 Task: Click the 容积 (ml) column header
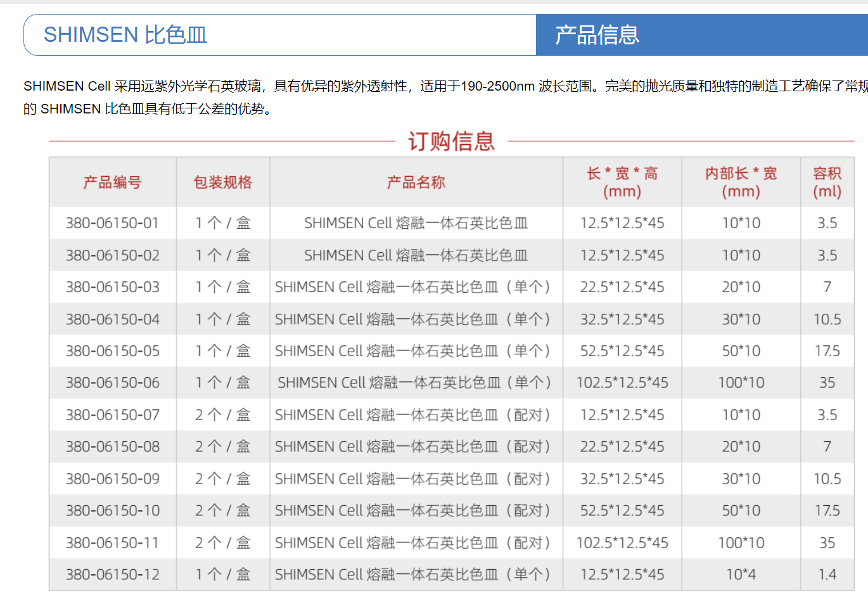coord(827,183)
